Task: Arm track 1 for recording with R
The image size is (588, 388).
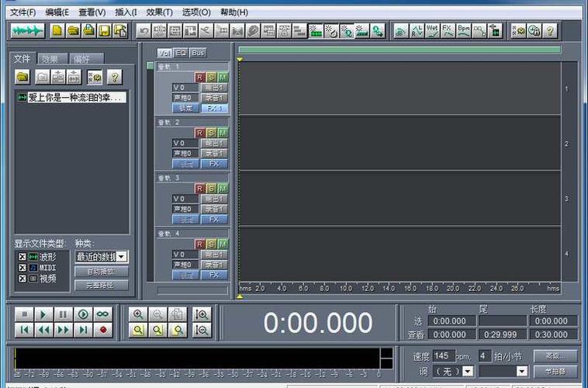Action: (199, 78)
